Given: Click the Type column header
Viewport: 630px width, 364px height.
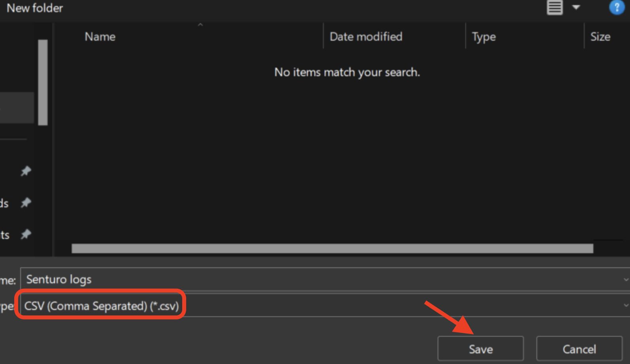Looking at the screenshot, I should (484, 37).
